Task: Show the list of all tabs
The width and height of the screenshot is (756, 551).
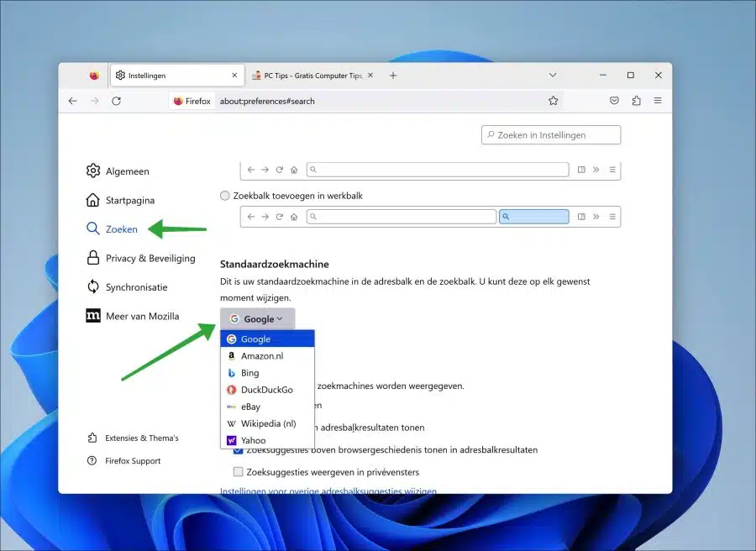Action: 553,76
